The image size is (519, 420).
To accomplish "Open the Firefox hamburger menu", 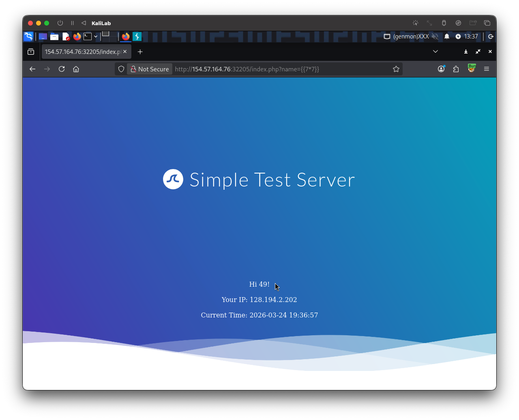I will 487,69.
